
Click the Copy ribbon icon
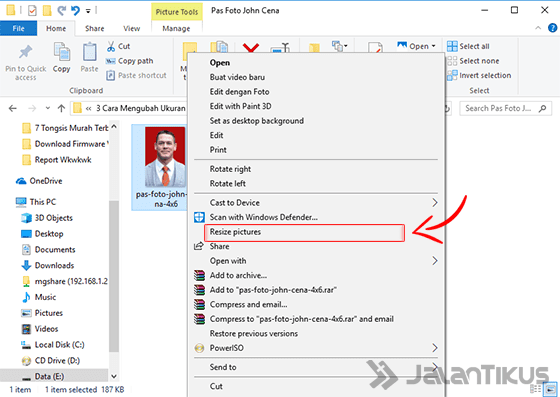pyautogui.click(x=61, y=52)
